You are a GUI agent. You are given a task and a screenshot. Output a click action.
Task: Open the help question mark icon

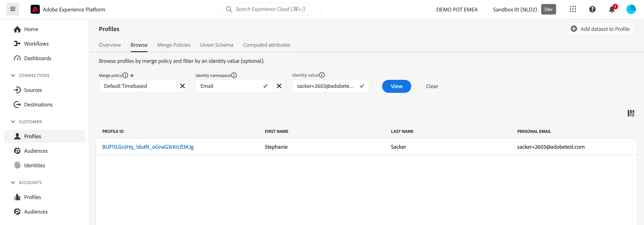(592, 9)
